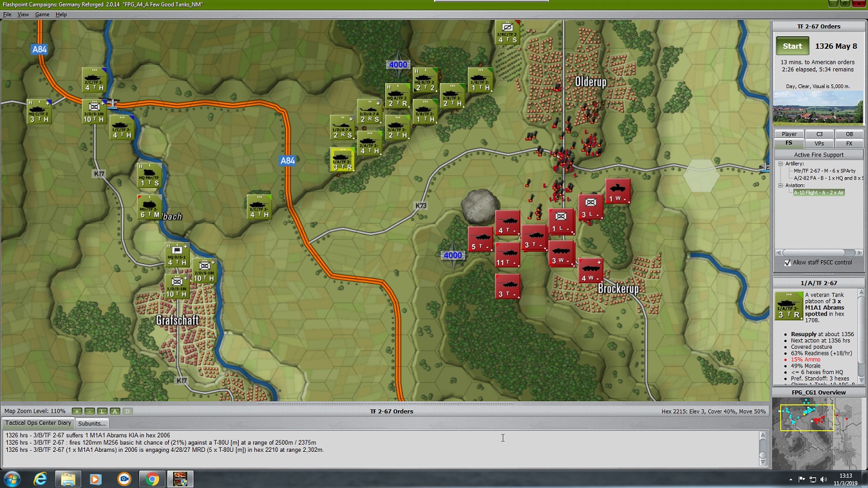Collapse the Artillery tree node
Screen dimensions: 868x488
coord(781,163)
